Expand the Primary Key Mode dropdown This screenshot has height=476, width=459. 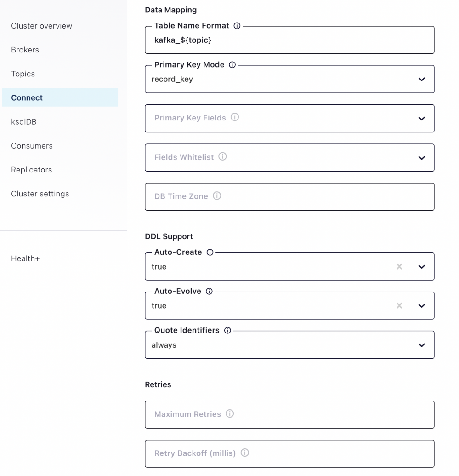coord(421,79)
